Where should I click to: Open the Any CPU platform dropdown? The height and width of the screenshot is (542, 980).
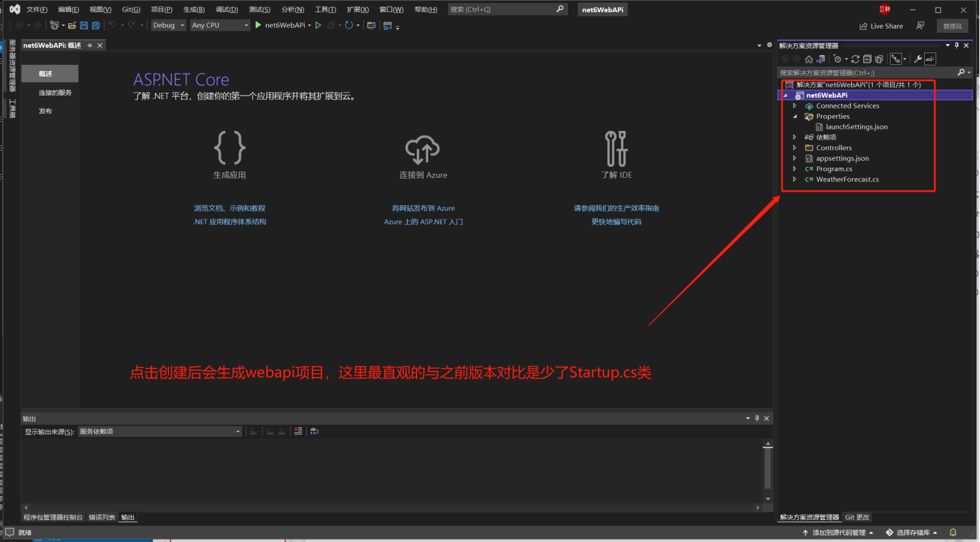(x=220, y=25)
